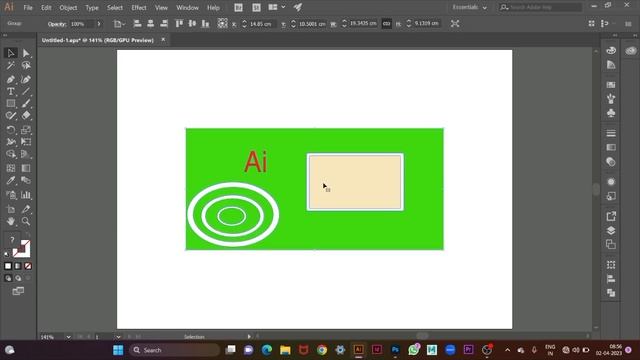Select the Free Transform tool
This screenshot has height=360, width=640.
point(26,142)
